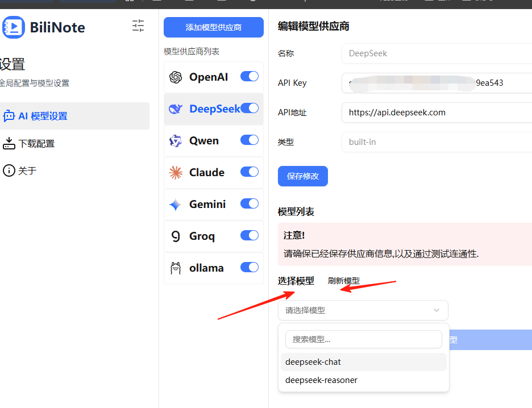This screenshot has width=532, height=408.
Task: Click the Qwen provider icon
Action: 176,140
